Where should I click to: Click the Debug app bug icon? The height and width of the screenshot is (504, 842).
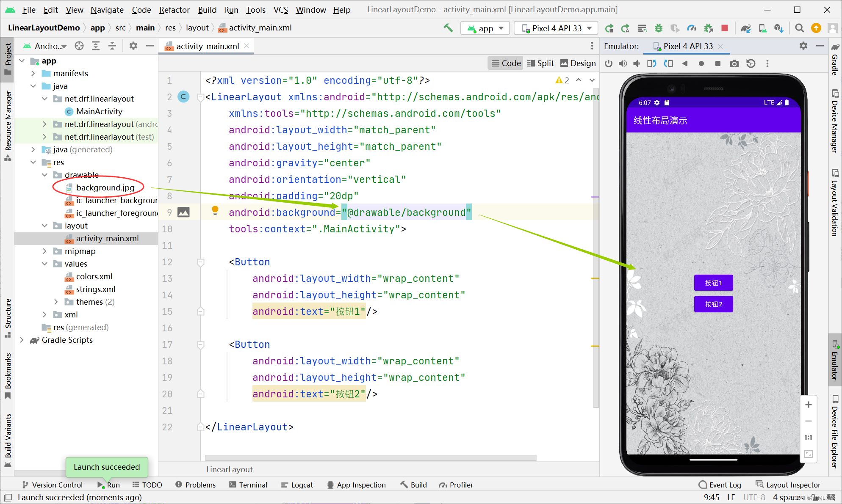pos(659,28)
